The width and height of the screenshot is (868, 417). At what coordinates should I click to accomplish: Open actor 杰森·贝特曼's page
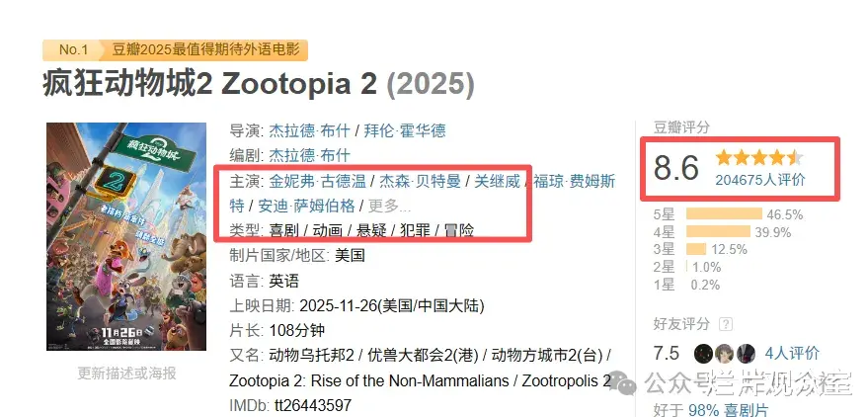point(421,181)
